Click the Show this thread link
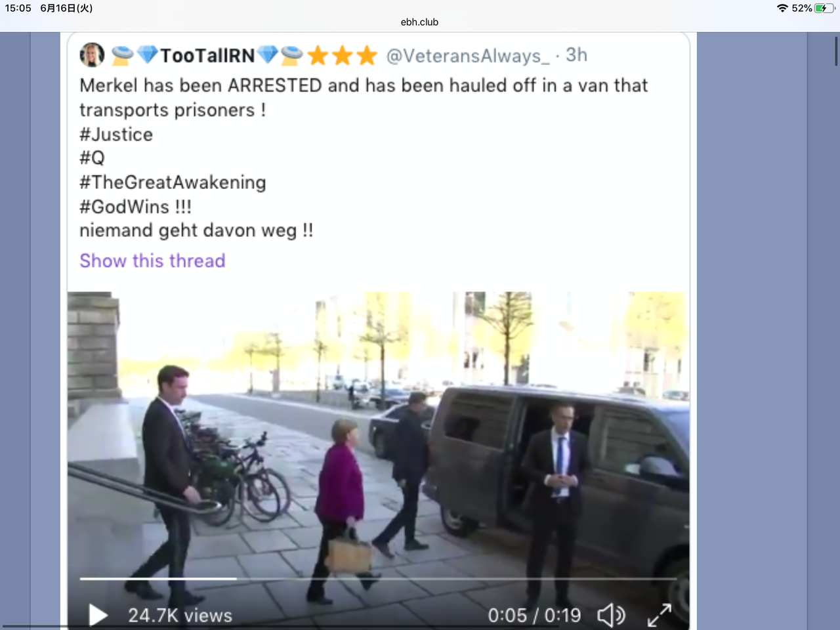The width and height of the screenshot is (840, 630). (152, 261)
